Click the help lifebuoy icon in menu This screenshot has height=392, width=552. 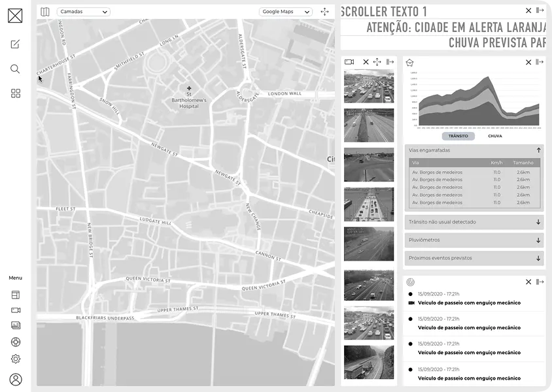(x=16, y=342)
